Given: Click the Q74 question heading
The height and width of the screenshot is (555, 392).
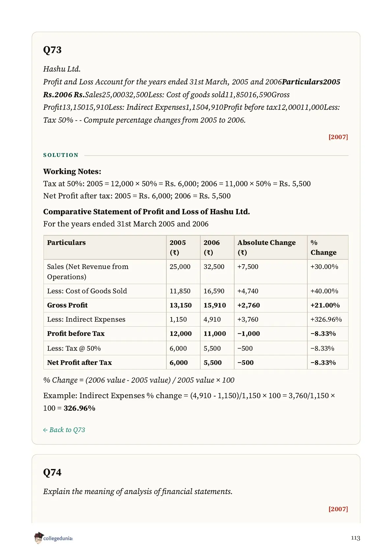Looking at the screenshot, I should [52, 473].
